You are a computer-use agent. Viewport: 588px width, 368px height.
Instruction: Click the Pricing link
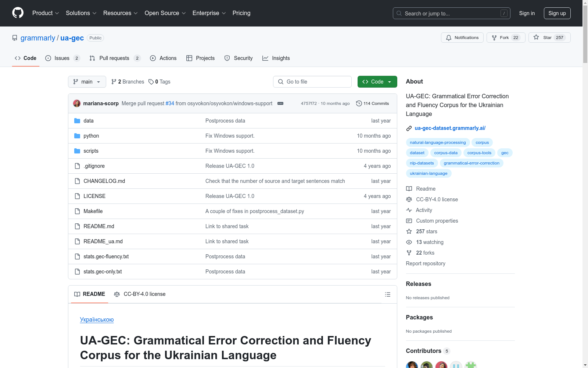[241, 13]
